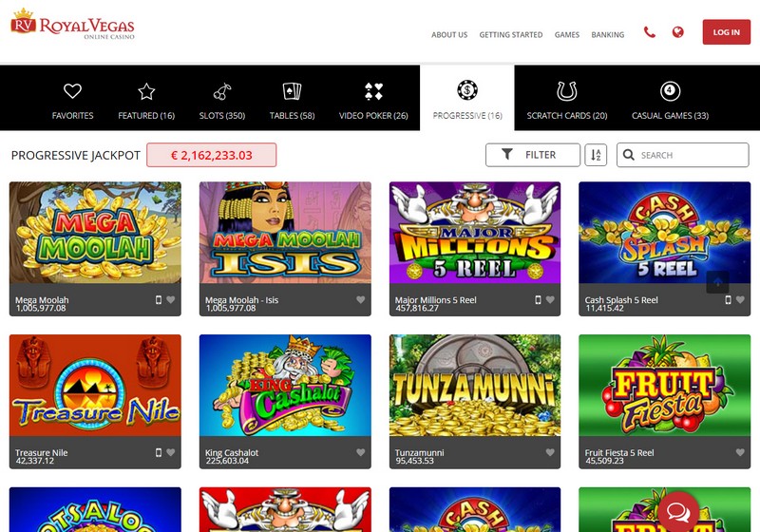
Task: Click the King Cashalot jackpot value 225,603.04
Action: 227,461
